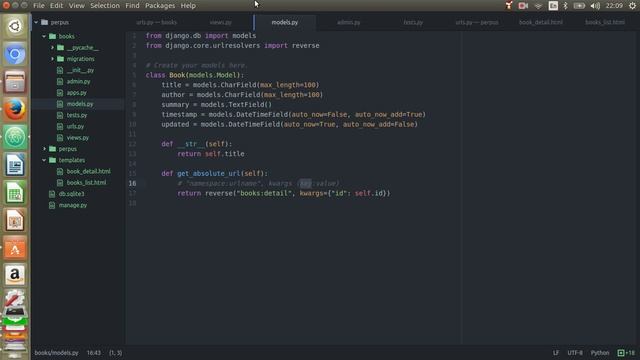
Task: Open the Find menu
Action: [132, 6]
